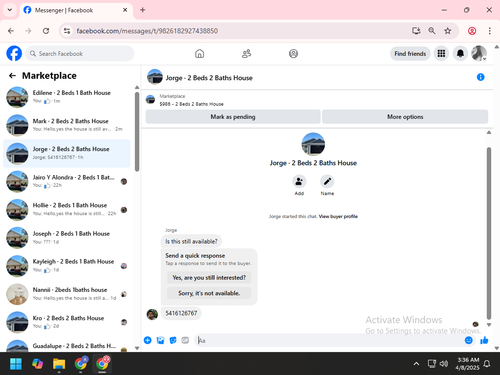Viewport: 500px width, 375px height.
Task: Open site information icon in address bar
Action: point(67,31)
